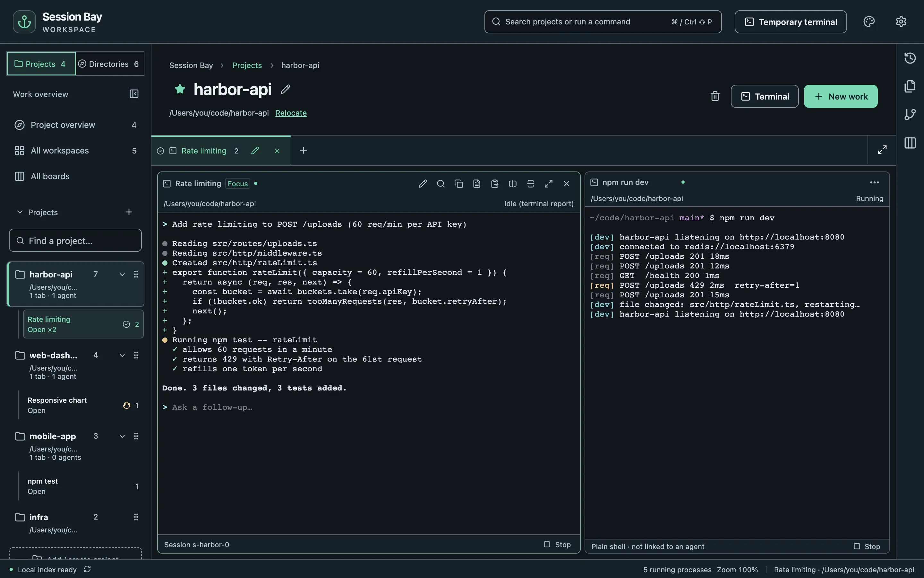
Task: Refresh the local index in status bar
Action: [x=88, y=569]
